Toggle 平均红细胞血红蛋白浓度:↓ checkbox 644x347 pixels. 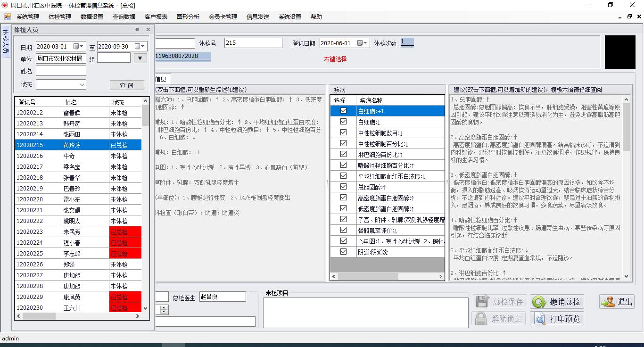pyautogui.click(x=343, y=176)
